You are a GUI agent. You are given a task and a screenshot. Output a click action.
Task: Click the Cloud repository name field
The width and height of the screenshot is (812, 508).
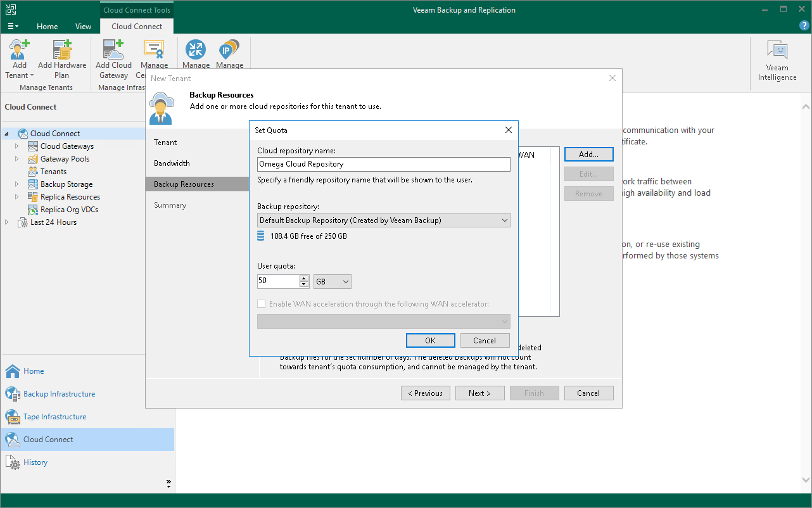tap(383, 164)
